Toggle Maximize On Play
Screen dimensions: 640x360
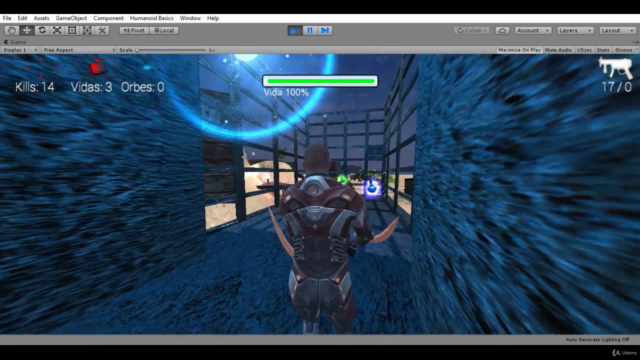520,50
